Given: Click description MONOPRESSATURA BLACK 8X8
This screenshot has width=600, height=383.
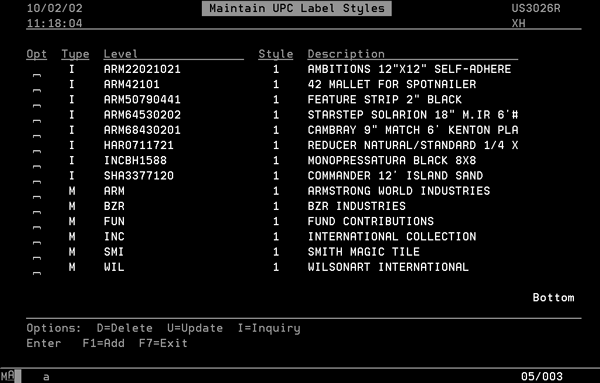Looking at the screenshot, I should [392, 161].
